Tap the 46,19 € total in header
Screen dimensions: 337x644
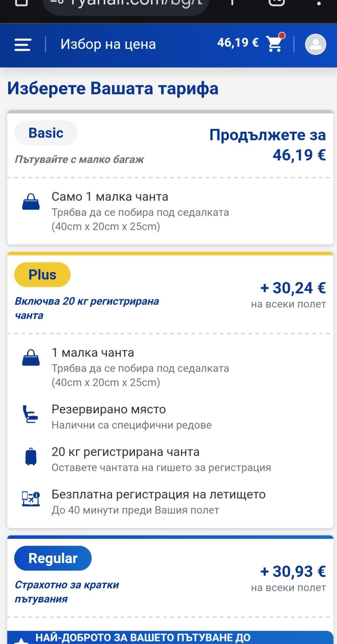pos(238,43)
